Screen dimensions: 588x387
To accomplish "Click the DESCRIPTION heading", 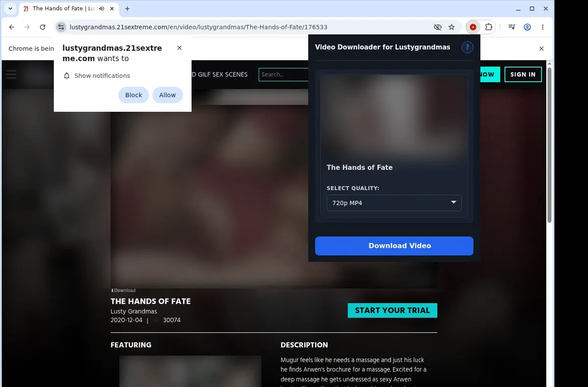I will coord(304,345).
